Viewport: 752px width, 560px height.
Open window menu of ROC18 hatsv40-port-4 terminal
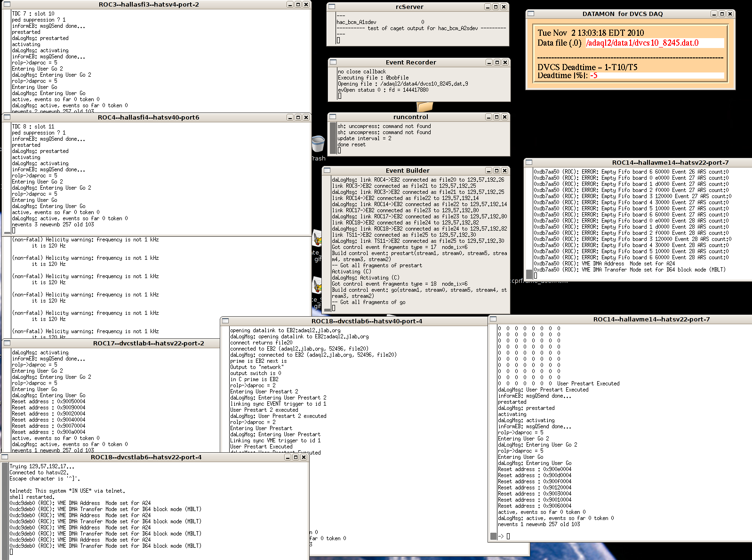point(225,321)
